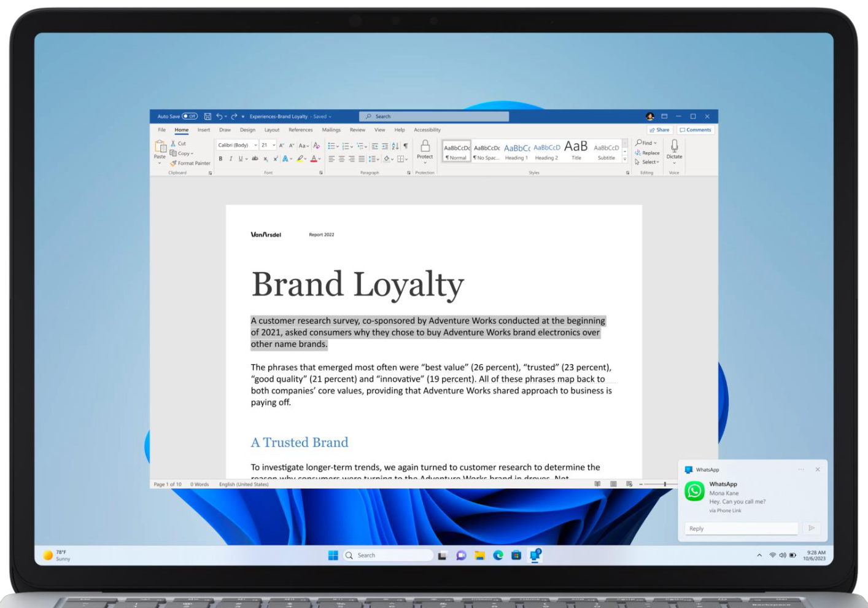The image size is (868, 608).
Task: Click the Dictate microphone icon
Action: tap(674, 146)
